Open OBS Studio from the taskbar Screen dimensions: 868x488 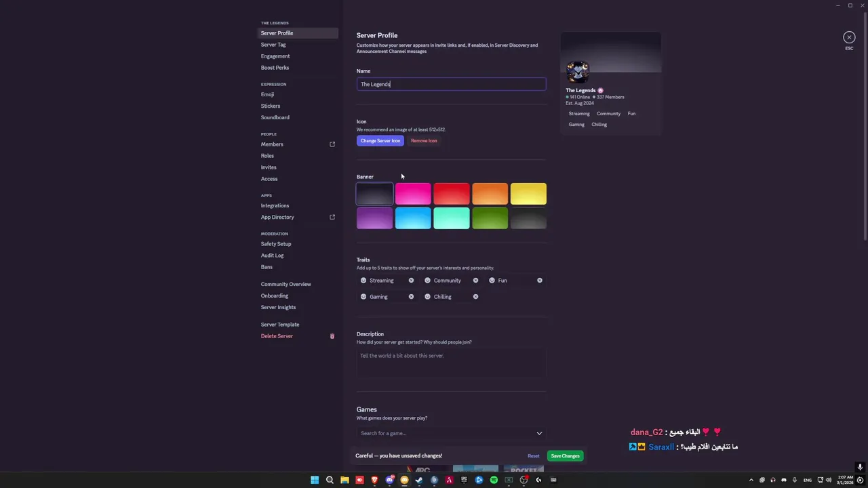pos(524,480)
